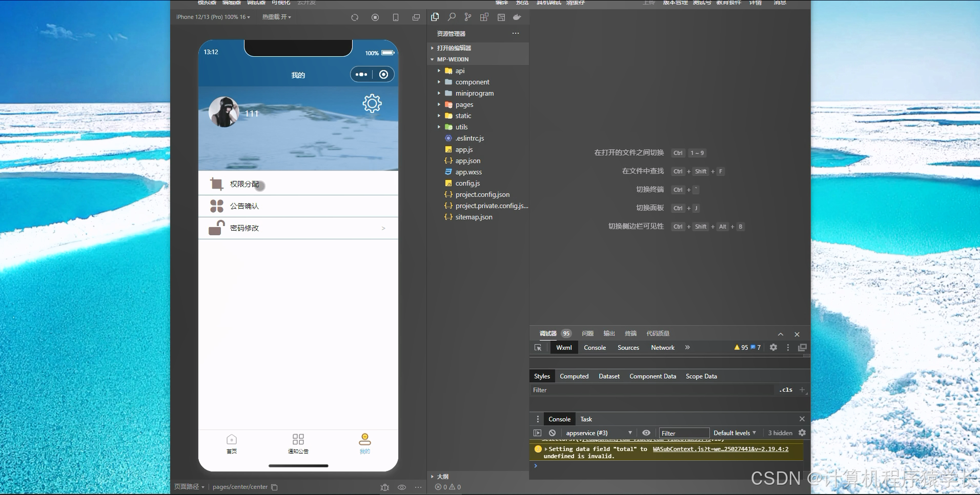Click the 页面路径 label dropdown
Image resolution: width=980 pixels, height=495 pixels.
pos(189,487)
